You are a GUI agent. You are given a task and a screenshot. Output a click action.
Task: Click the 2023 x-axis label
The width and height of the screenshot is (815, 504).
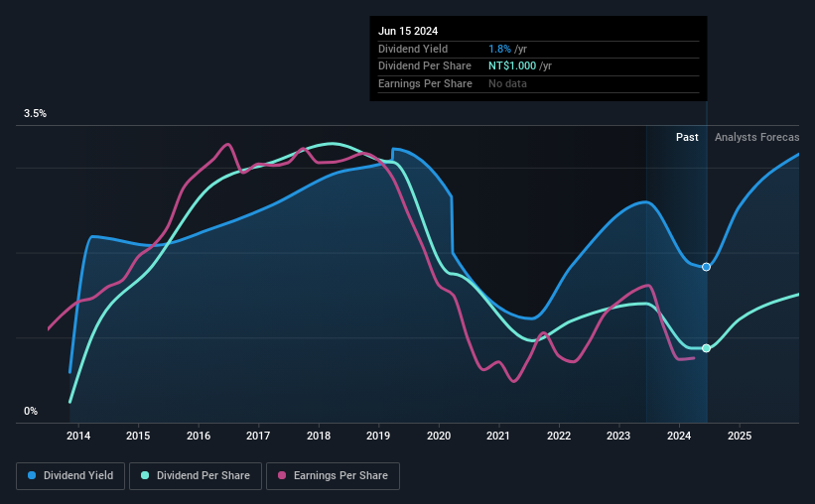coord(618,436)
